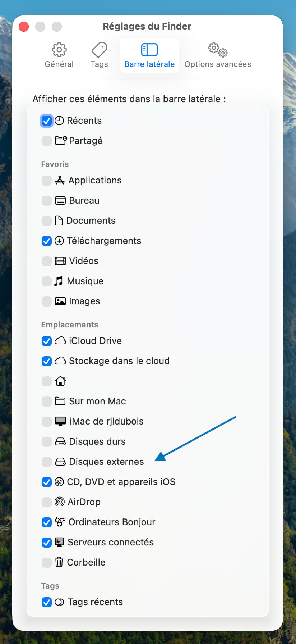
Task: Enable the Applications checkbox
Action: point(47,181)
